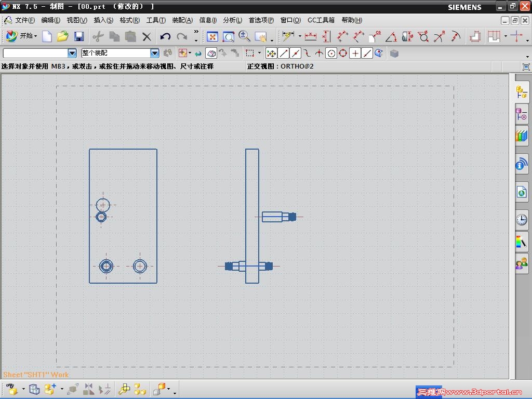
Task: Open the 编辑(E) menu
Action: point(50,20)
